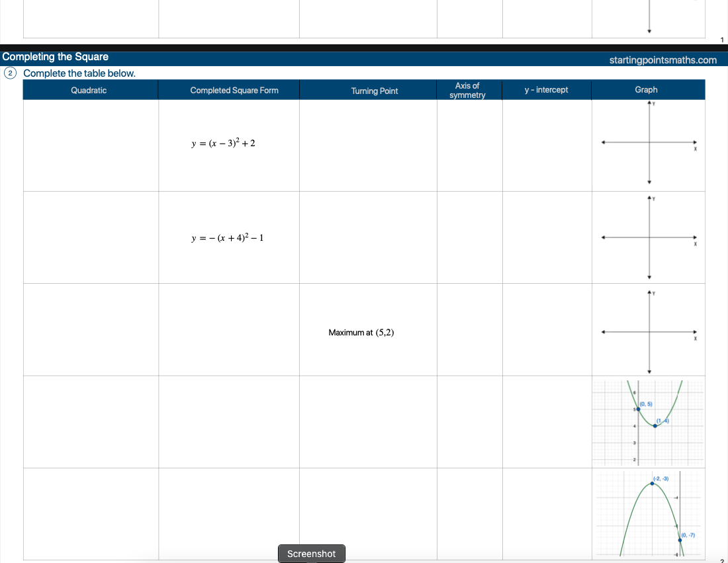Open the startingpointsmaths.com link
This screenshot has width=728, height=563.
click(x=662, y=60)
